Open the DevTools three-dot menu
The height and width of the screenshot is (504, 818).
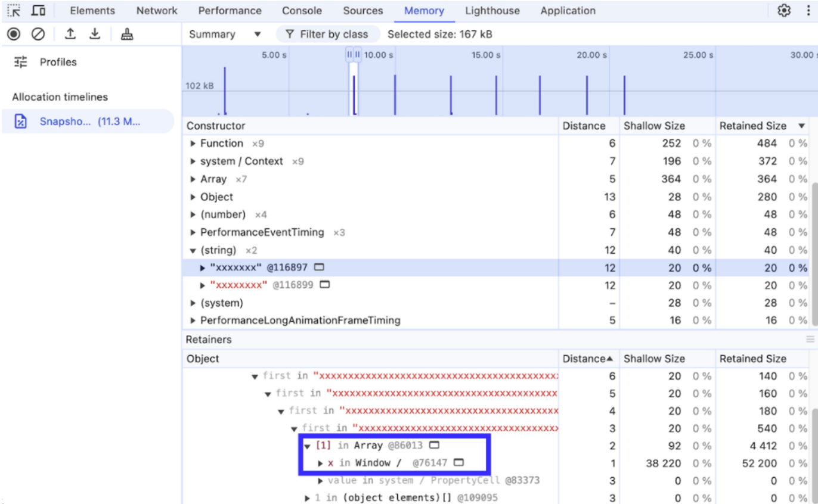click(808, 11)
